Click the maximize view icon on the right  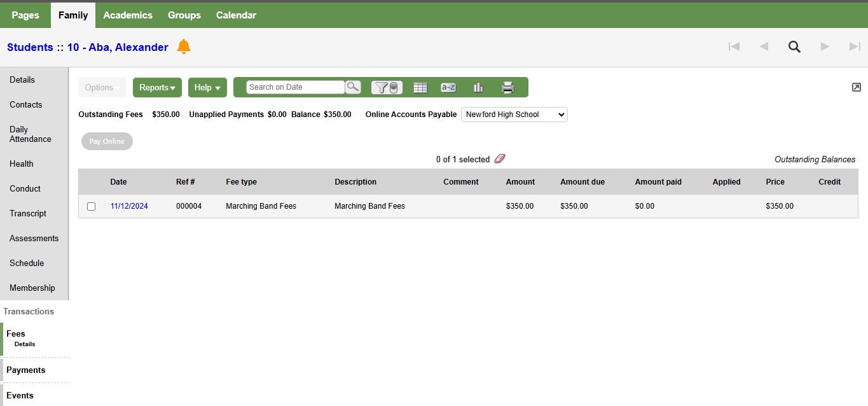[857, 87]
